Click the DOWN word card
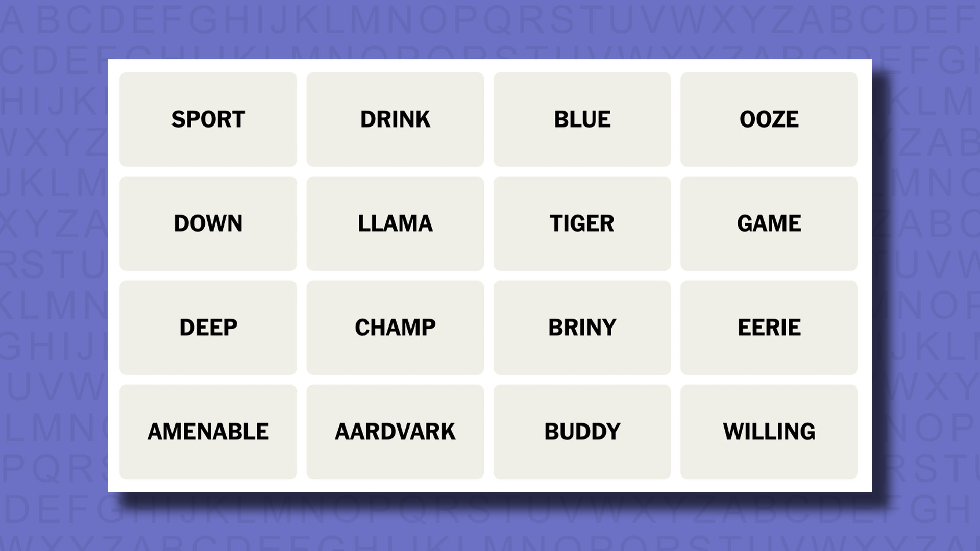 coord(208,222)
